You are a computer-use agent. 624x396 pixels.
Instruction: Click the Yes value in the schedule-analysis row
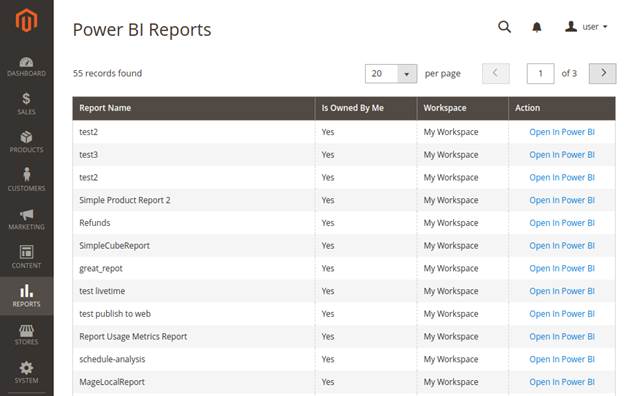[328, 359]
